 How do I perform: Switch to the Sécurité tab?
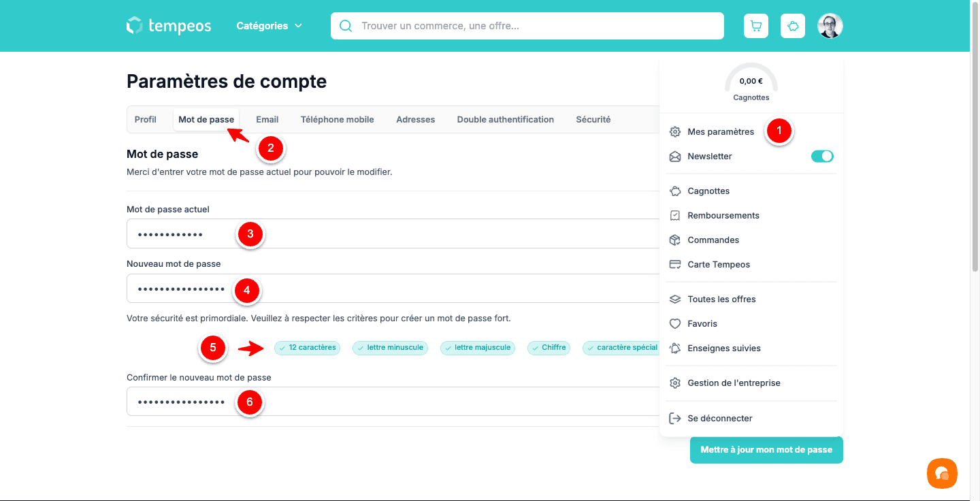[x=593, y=119]
